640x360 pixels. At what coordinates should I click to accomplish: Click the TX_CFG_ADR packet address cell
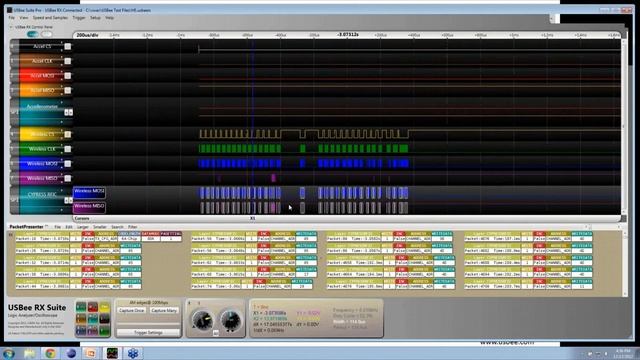[106, 238]
